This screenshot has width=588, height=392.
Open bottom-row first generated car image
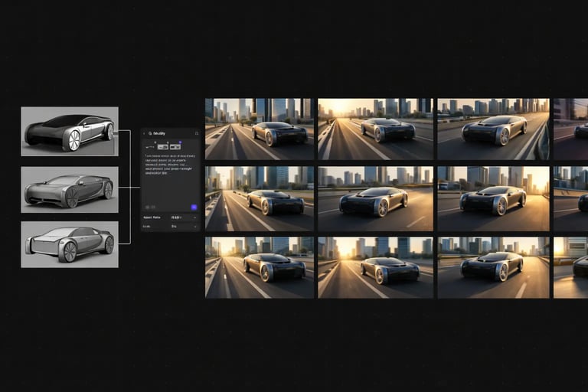(260, 268)
